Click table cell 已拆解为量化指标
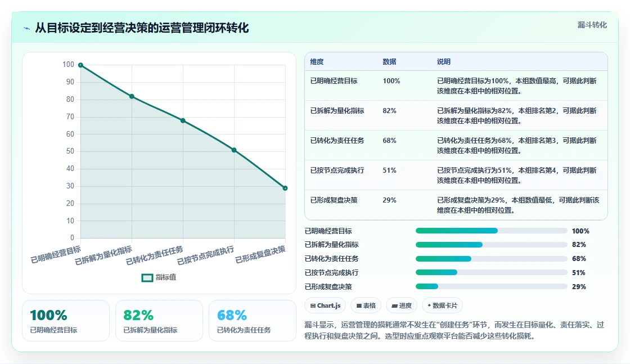This screenshot has height=364, width=630. pos(337,110)
